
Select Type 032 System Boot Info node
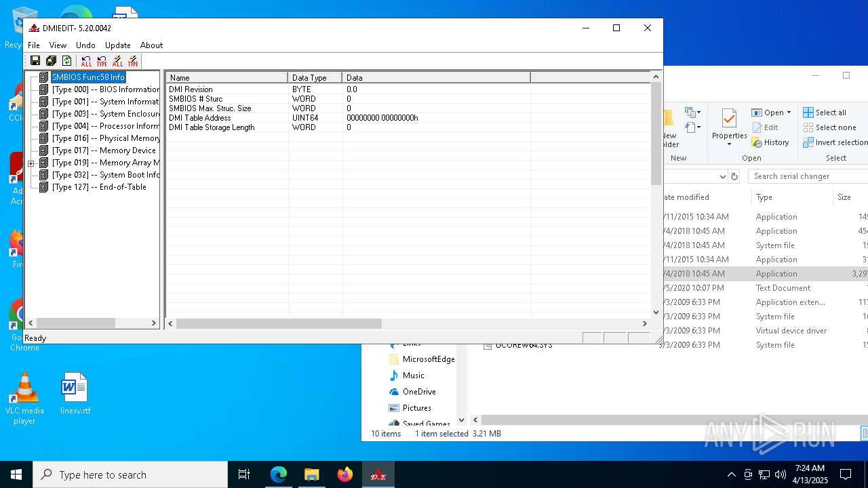105,175
